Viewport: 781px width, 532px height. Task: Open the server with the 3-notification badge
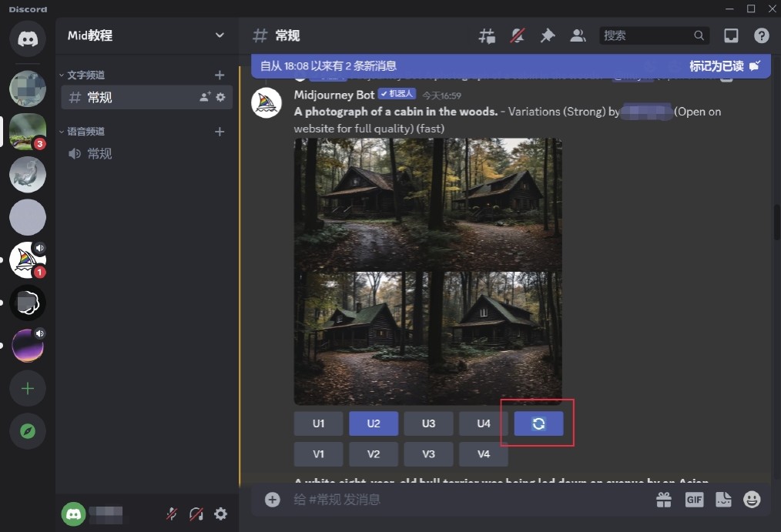point(28,132)
